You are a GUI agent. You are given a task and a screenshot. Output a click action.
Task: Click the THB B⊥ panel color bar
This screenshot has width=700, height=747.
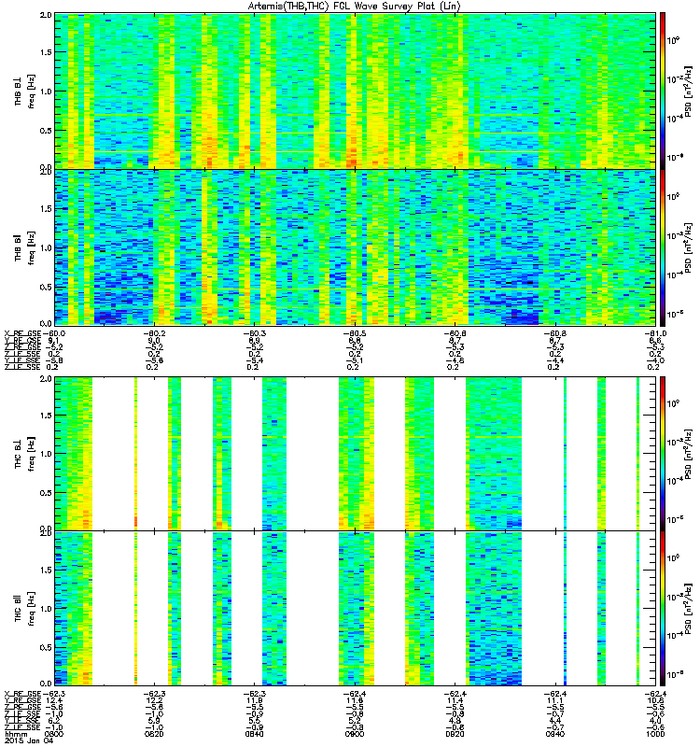pos(663,91)
